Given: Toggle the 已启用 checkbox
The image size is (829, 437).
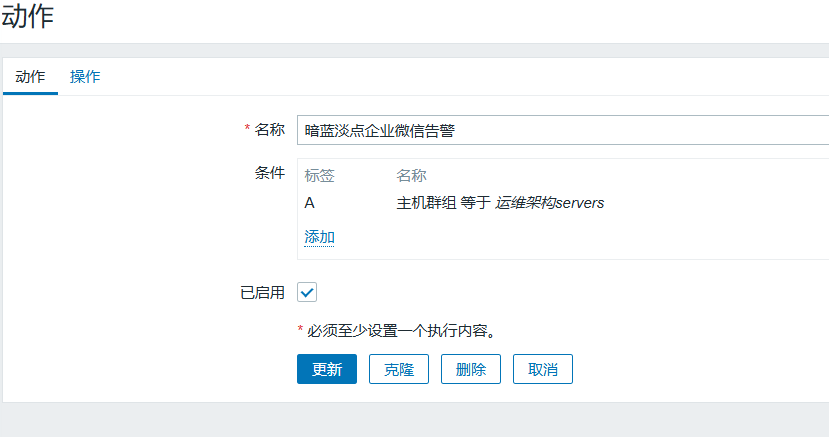Looking at the screenshot, I should click(x=307, y=292).
